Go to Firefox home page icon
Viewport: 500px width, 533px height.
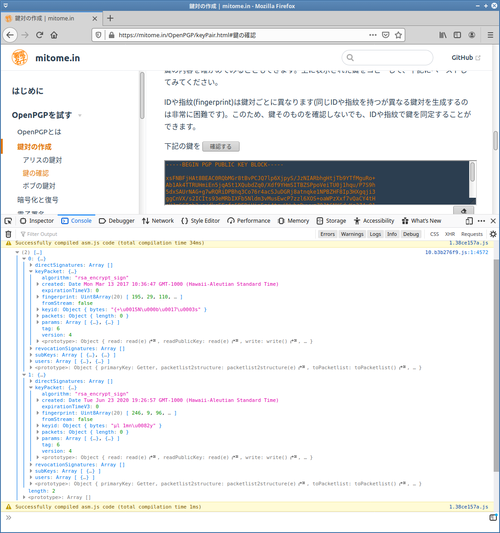54,35
